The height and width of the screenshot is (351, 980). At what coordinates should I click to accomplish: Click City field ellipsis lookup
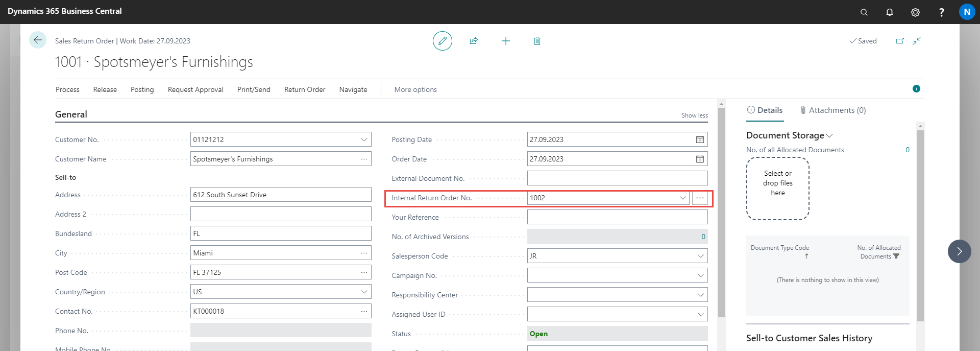pos(364,253)
